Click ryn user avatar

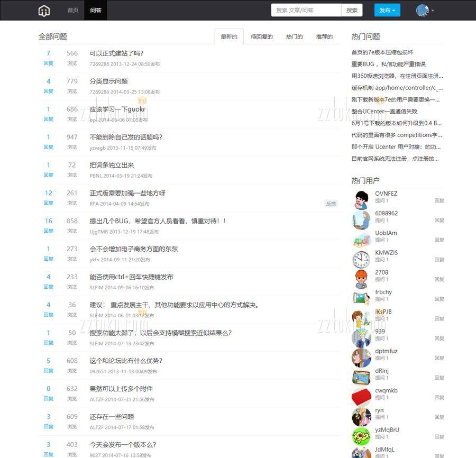click(x=361, y=416)
